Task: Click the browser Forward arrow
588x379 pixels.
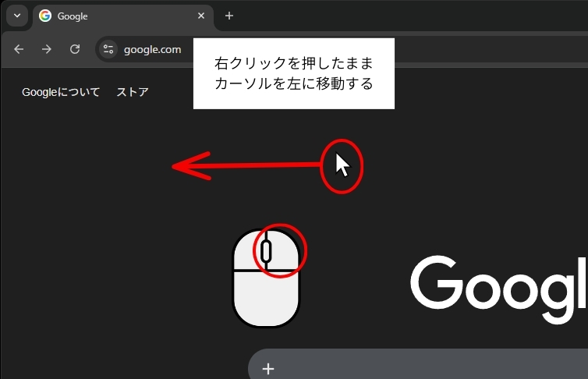Action: (x=47, y=49)
